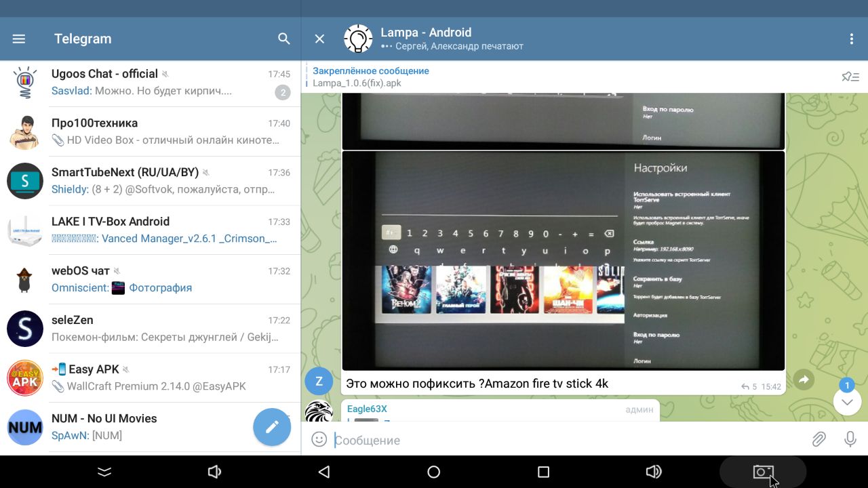Click the Easy APK avatar
This screenshot has height=488, width=868.
[25, 378]
